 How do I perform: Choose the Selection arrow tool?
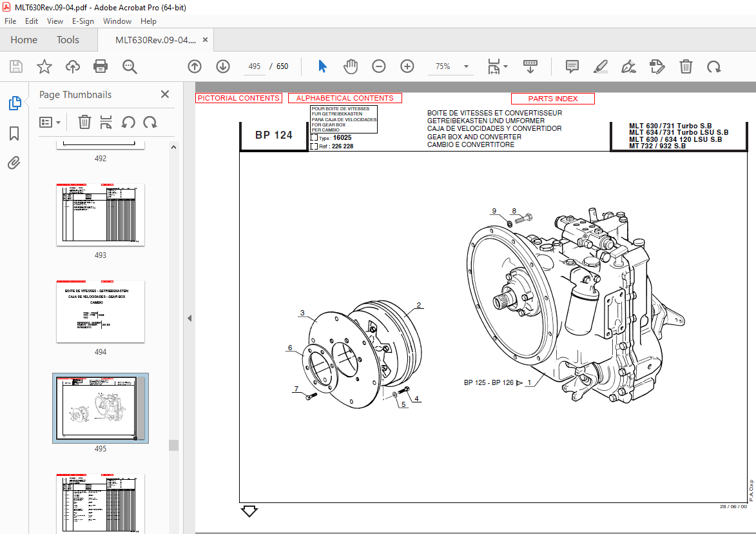tap(322, 66)
